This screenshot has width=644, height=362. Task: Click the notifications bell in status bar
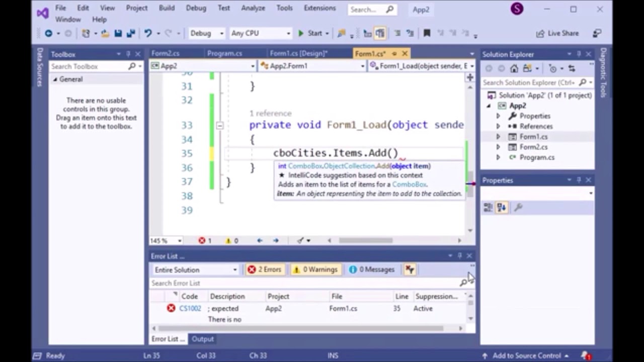(x=585, y=355)
